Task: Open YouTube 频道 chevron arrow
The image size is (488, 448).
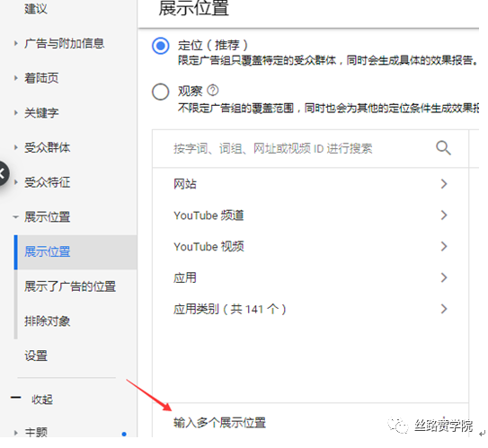Action: click(x=444, y=215)
